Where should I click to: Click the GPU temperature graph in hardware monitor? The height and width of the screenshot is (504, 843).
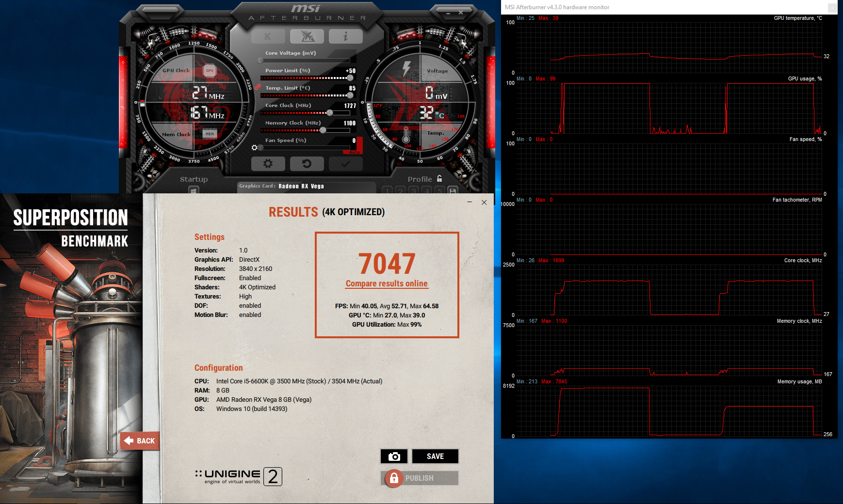click(669, 47)
